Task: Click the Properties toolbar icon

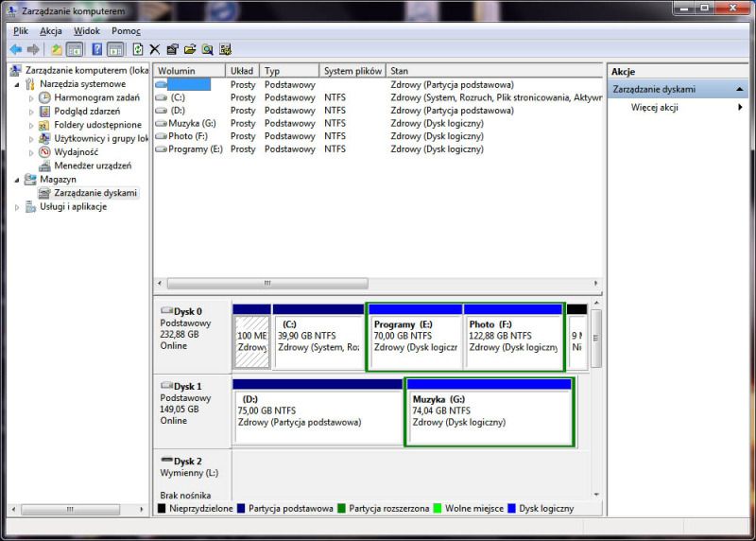Action: click(x=172, y=49)
